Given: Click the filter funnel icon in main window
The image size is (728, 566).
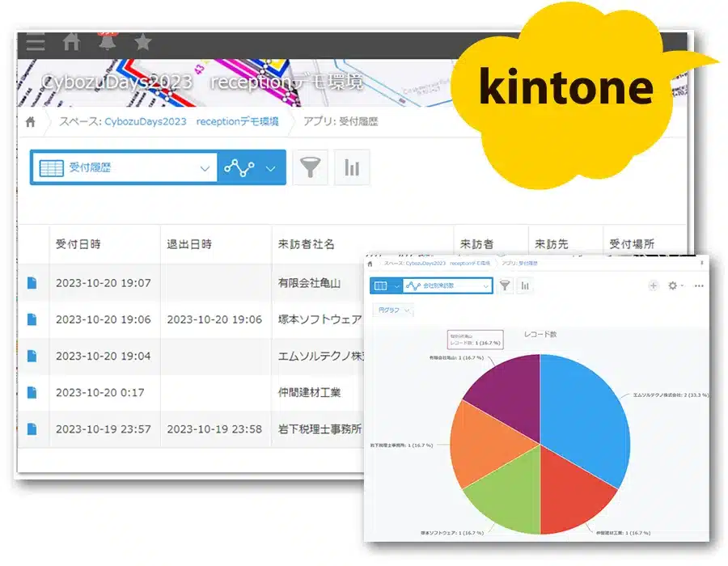Looking at the screenshot, I should click(310, 168).
